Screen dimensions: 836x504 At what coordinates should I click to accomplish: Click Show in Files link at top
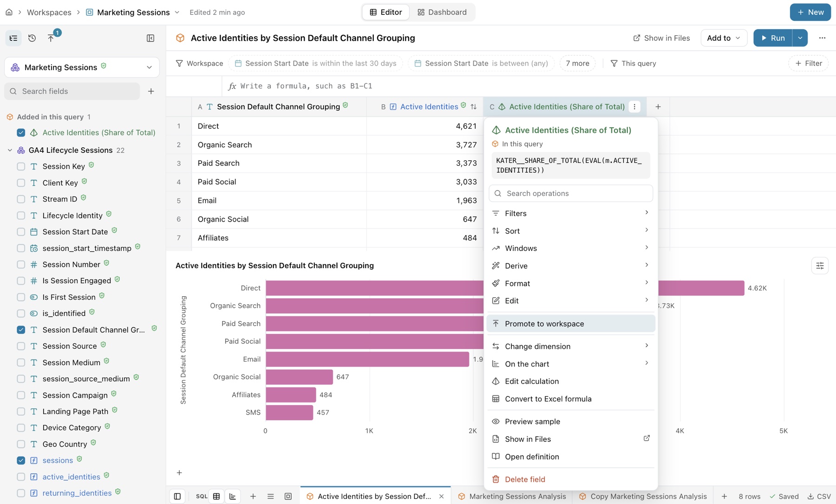tap(661, 38)
